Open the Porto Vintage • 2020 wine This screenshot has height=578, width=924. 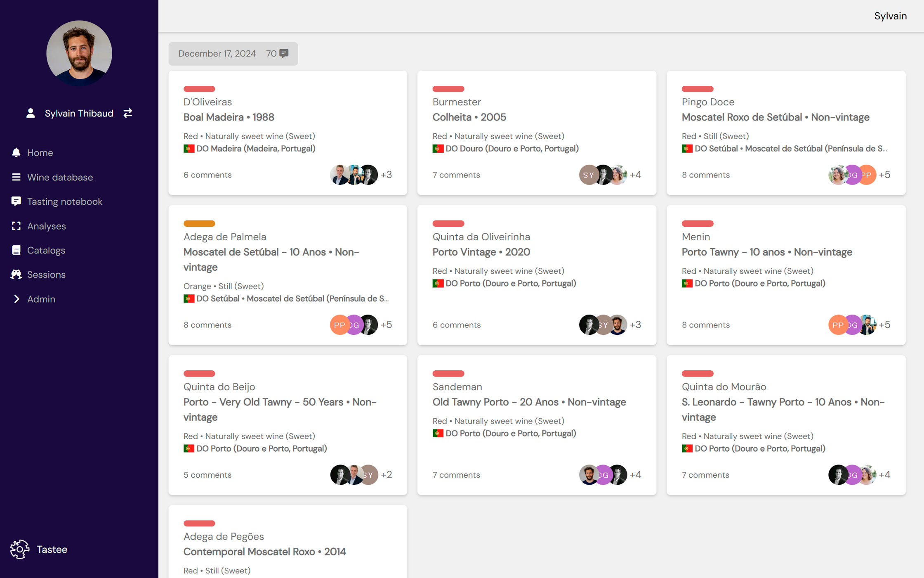481,252
